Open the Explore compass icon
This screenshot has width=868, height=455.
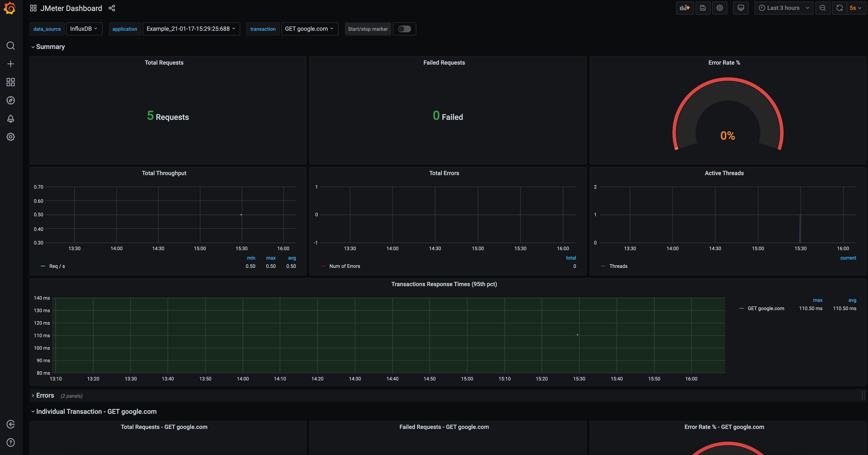pos(11,100)
